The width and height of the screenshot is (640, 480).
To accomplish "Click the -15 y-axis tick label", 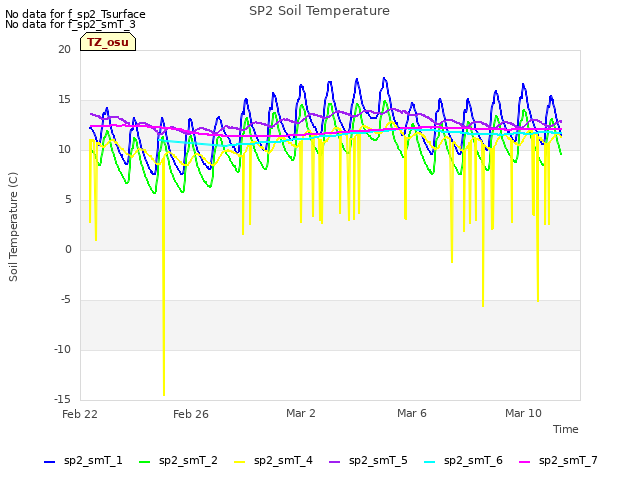I will 62,399.
